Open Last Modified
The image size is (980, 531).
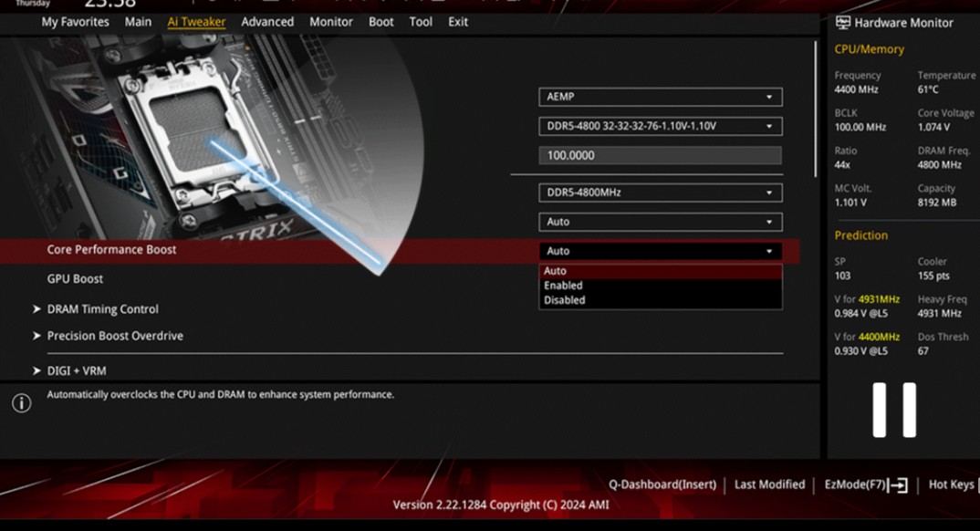point(769,484)
